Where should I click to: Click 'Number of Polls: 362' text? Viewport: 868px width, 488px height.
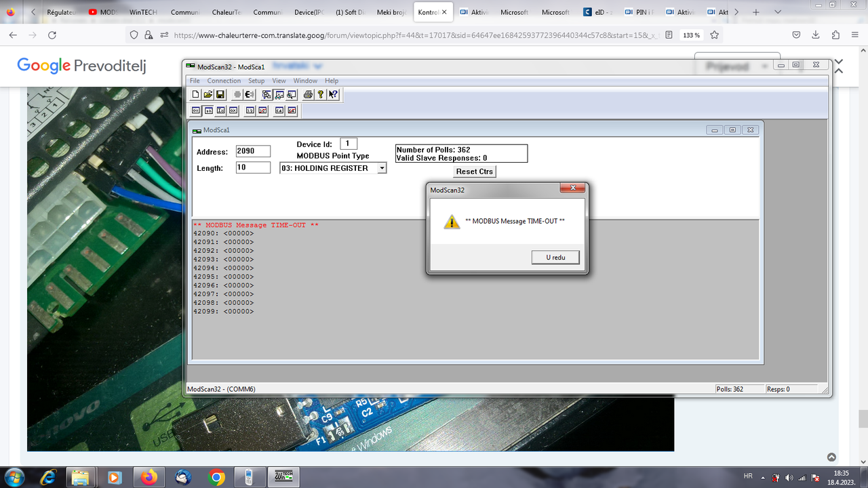click(x=433, y=150)
